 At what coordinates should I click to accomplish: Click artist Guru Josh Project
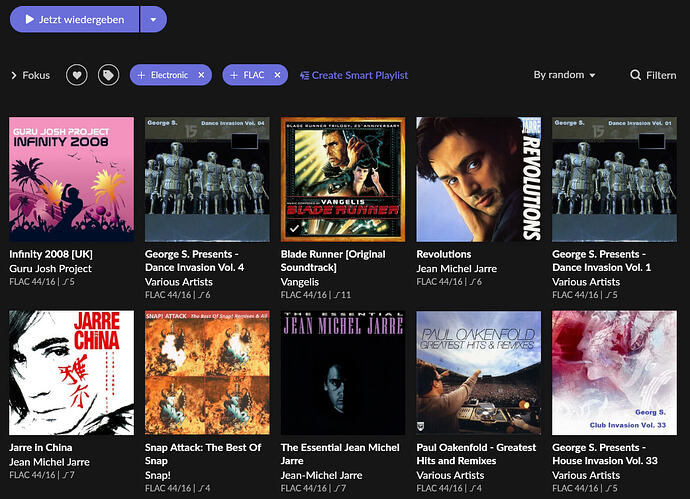51,268
